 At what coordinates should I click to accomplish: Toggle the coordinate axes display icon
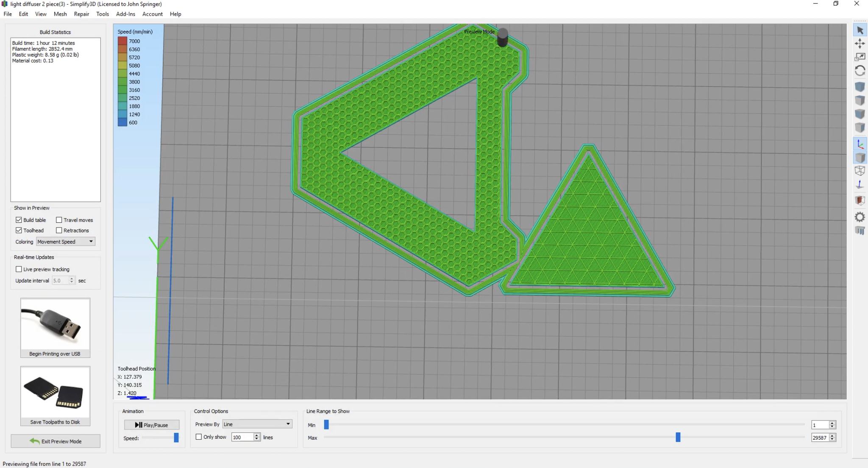point(860,144)
